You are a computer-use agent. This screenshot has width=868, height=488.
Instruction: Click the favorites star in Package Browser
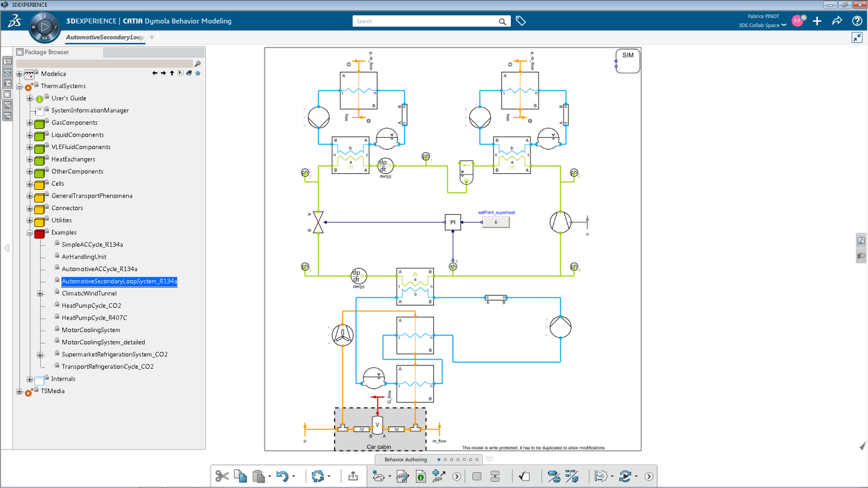coord(198,73)
